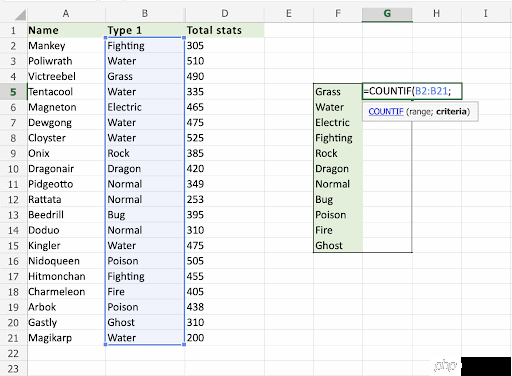Select the cell 'Dewgong'
The width and height of the screenshot is (512, 376).
(66, 123)
